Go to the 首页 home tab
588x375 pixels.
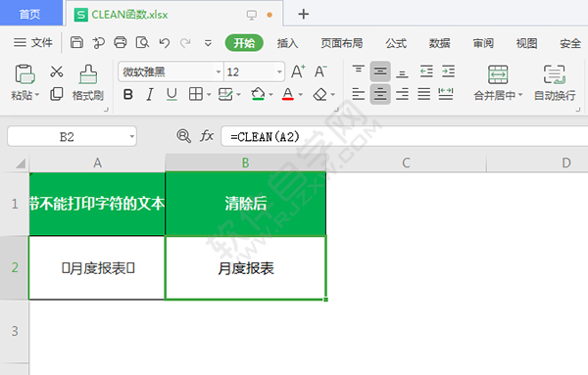[30, 14]
